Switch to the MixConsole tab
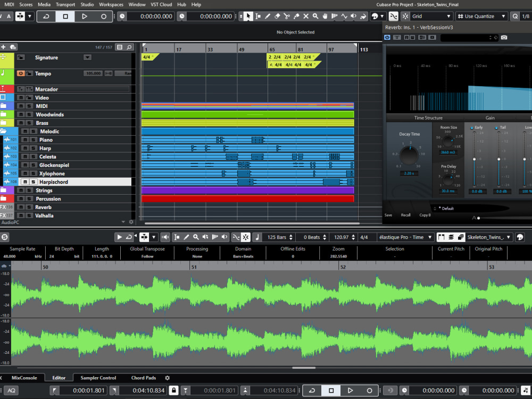The width and height of the screenshot is (532, 399). pos(24,378)
